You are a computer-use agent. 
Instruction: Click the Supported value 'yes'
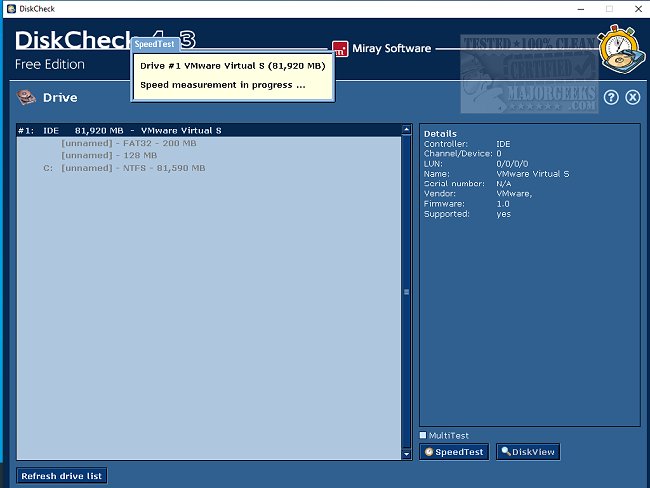pyautogui.click(x=504, y=214)
